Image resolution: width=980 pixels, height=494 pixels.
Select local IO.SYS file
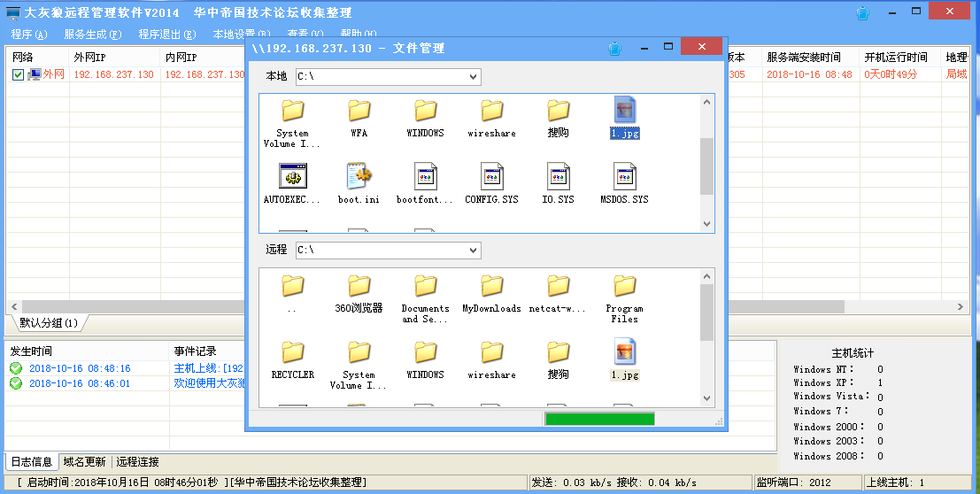tap(558, 184)
